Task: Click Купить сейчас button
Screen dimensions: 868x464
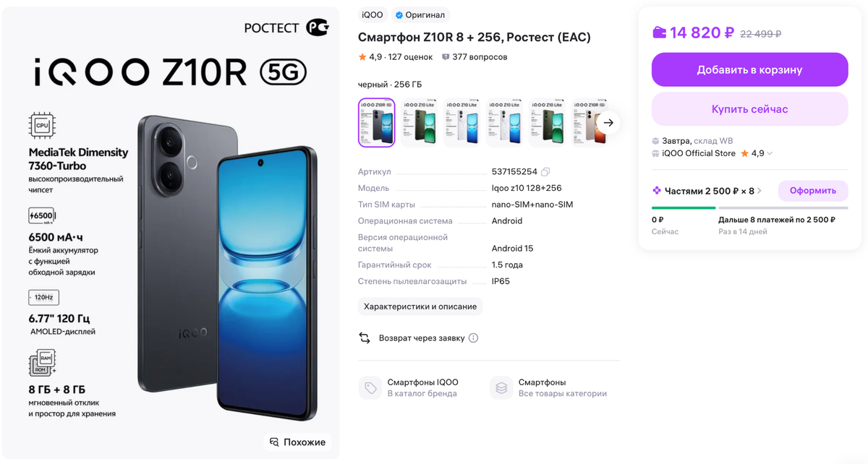Action: tap(749, 109)
